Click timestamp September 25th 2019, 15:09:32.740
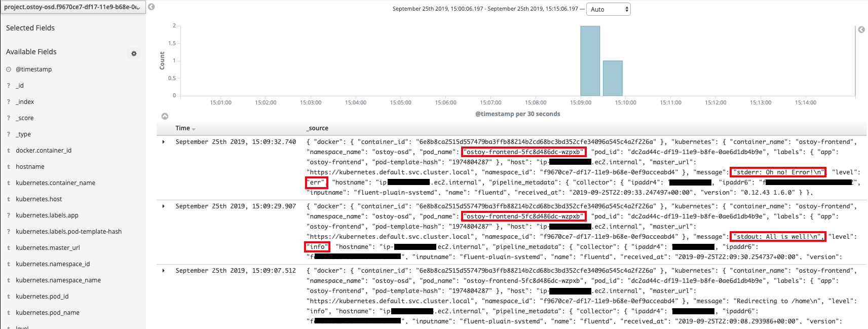 coord(236,142)
